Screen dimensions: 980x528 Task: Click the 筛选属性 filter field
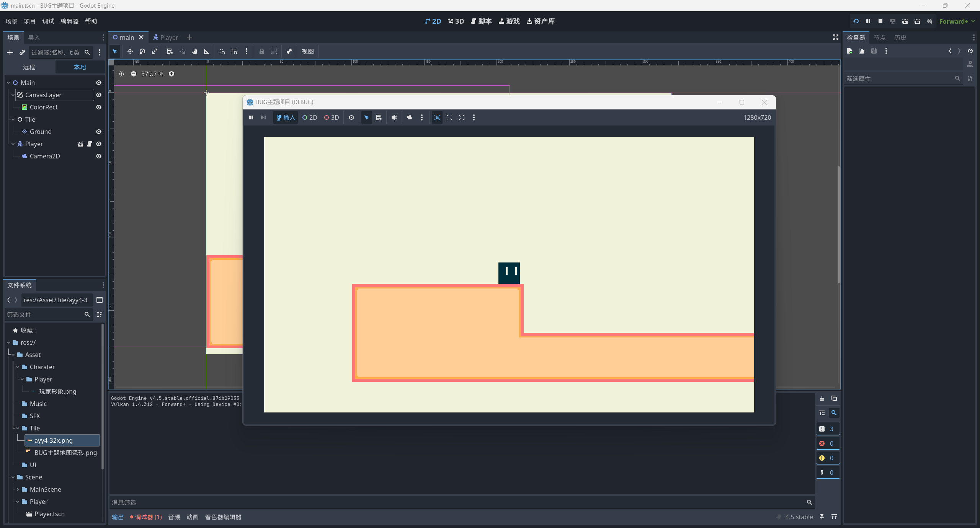(900, 78)
